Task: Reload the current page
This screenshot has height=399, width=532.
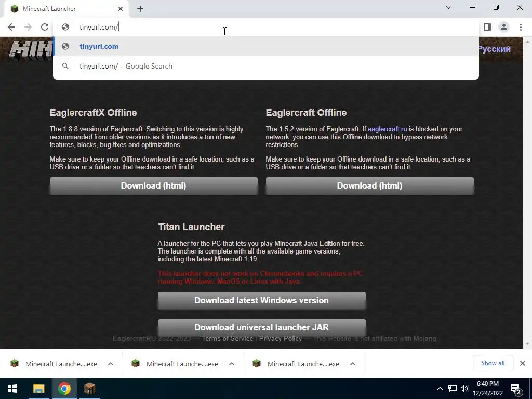Action: click(x=45, y=27)
